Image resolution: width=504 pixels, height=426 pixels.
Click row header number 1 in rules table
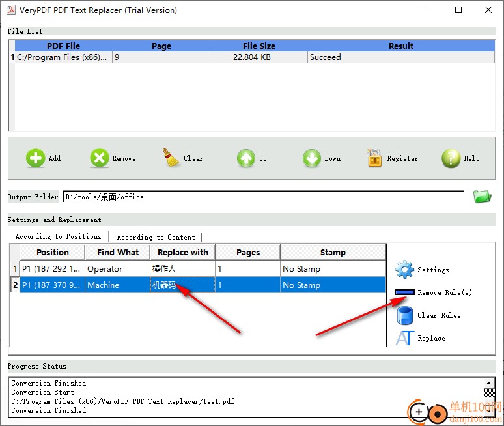[15, 269]
